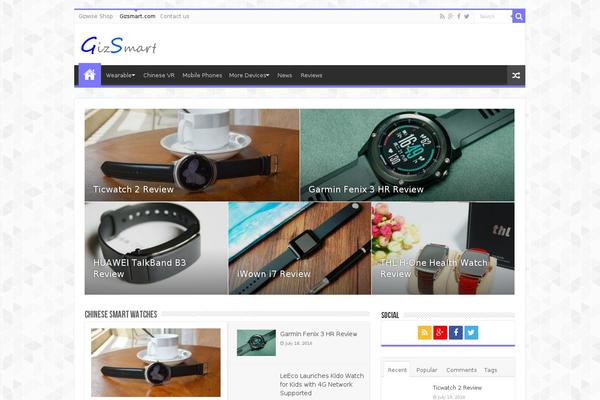Click into the Search input field

coord(494,16)
